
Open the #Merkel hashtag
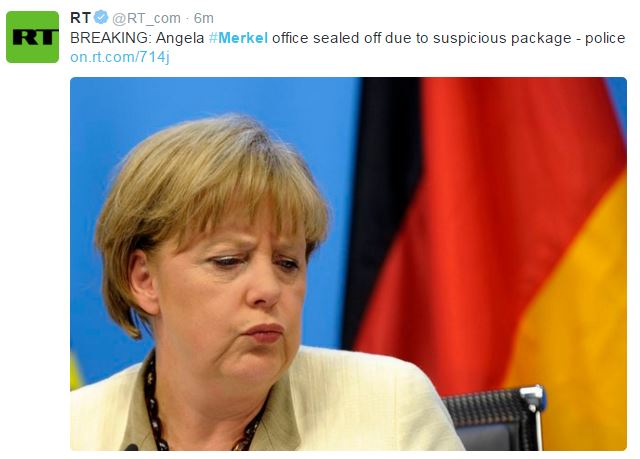238,38
